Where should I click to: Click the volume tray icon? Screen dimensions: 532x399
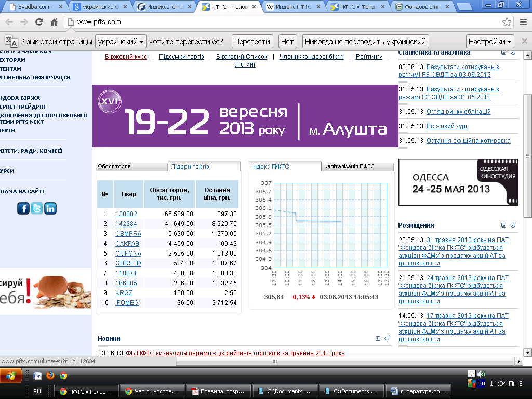(x=481, y=374)
